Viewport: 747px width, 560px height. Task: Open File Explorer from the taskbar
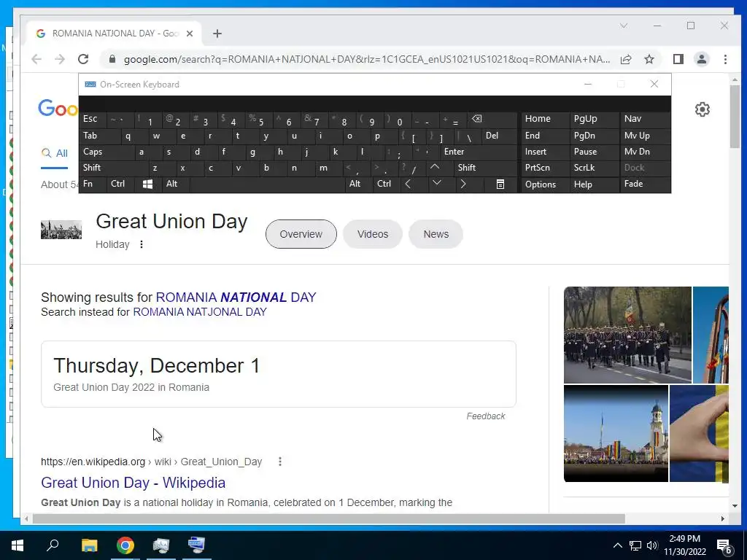point(89,545)
